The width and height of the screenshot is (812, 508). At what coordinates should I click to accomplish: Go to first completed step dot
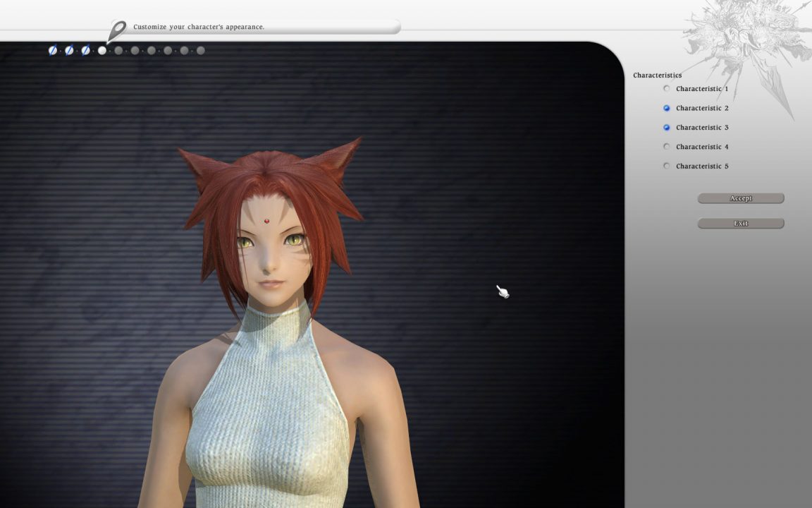click(x=53, y=50)
